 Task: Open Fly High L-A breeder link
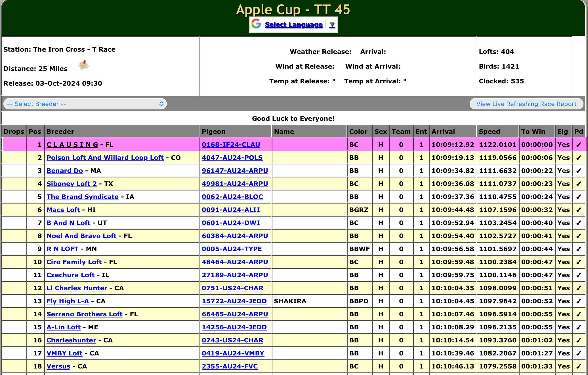(68, 301)
